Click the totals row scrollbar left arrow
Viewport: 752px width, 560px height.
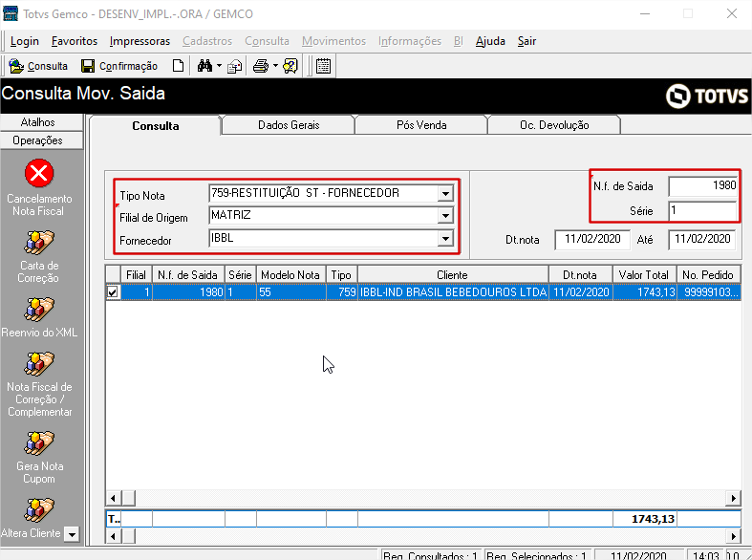click(113, 536)
